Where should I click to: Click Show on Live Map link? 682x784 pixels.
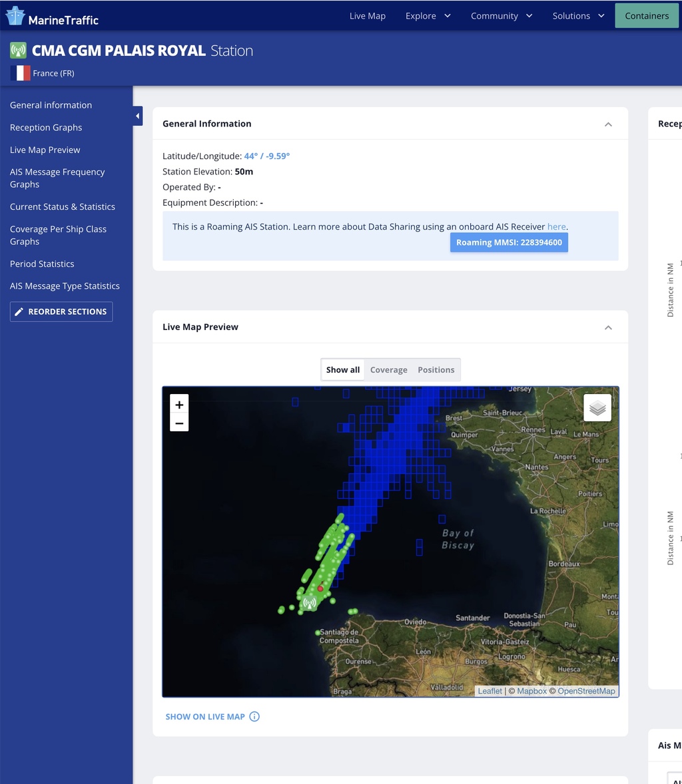[x=205, y=717]
